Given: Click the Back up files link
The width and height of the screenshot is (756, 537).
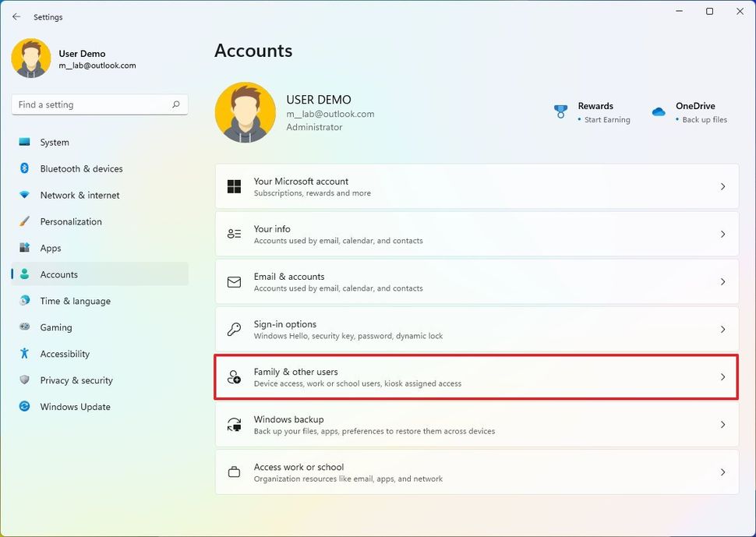Looking at the screenshot, I should 705,120.
